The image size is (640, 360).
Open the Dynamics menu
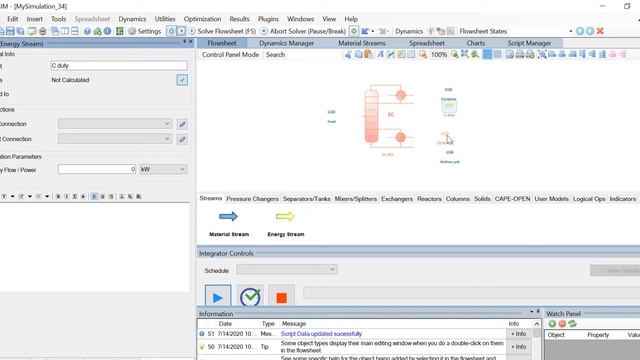(132, 19)
